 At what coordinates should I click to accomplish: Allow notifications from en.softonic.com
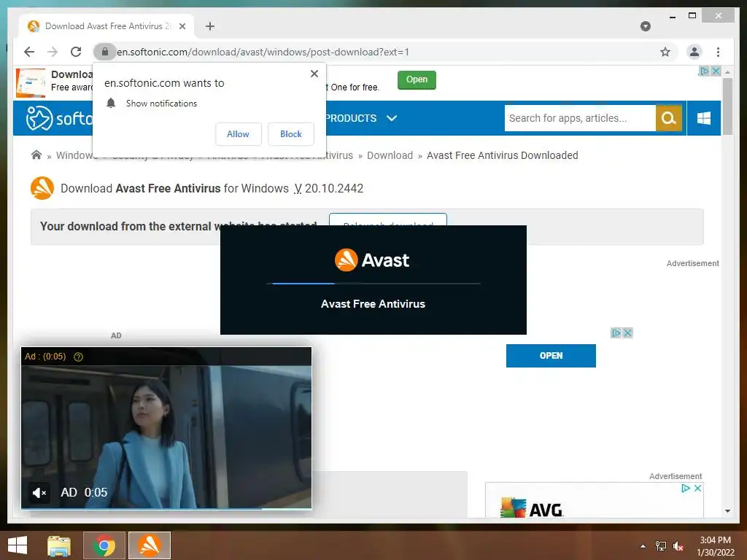[239, 134]
